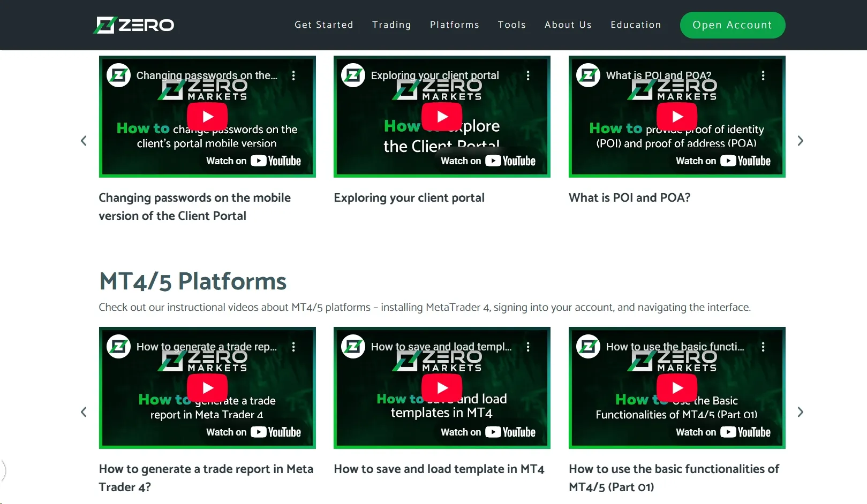Viewport: 867px width, 504px height.
Task: Watch Exploring your client portal on YouTube
Action: click(x=488, y=161)
